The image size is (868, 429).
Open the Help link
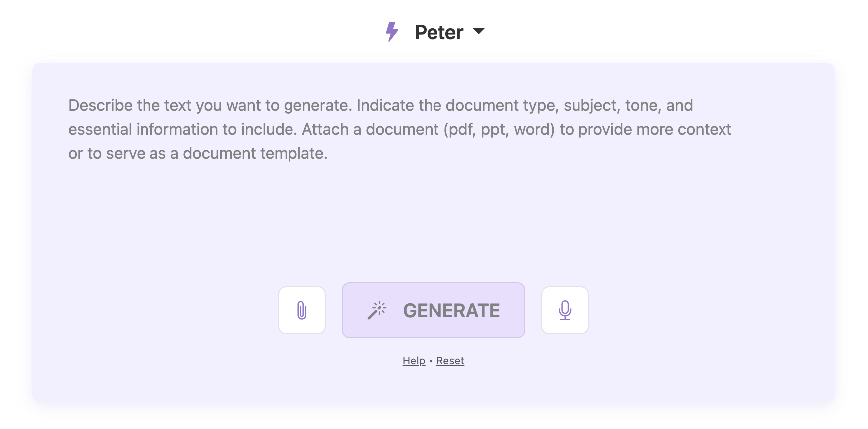point(413,360)
